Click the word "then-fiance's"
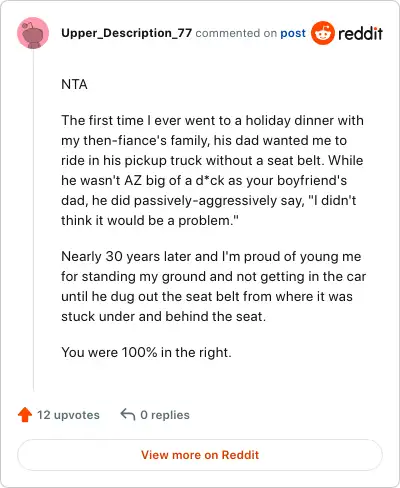 click(x=125, y=140)
